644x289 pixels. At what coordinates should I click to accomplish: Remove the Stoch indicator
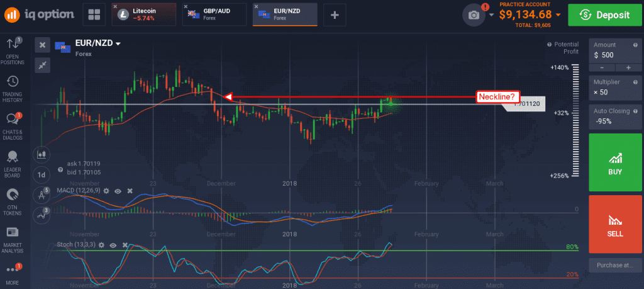pyautogui.click(x=125, y=245)
